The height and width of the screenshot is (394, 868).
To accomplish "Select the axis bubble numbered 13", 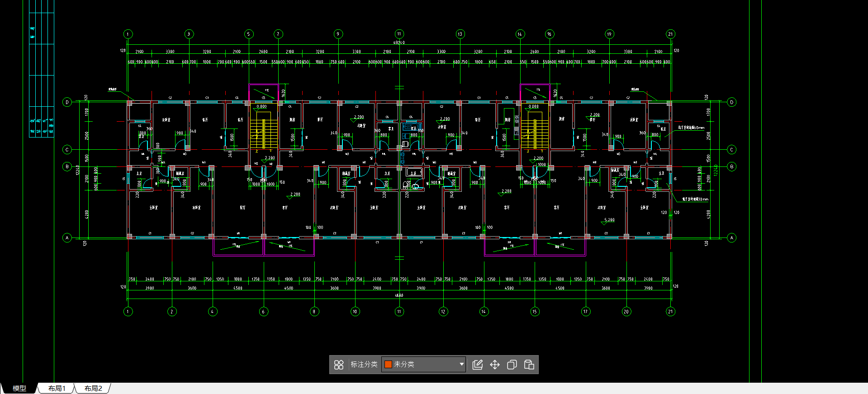I will coord(460,34).
